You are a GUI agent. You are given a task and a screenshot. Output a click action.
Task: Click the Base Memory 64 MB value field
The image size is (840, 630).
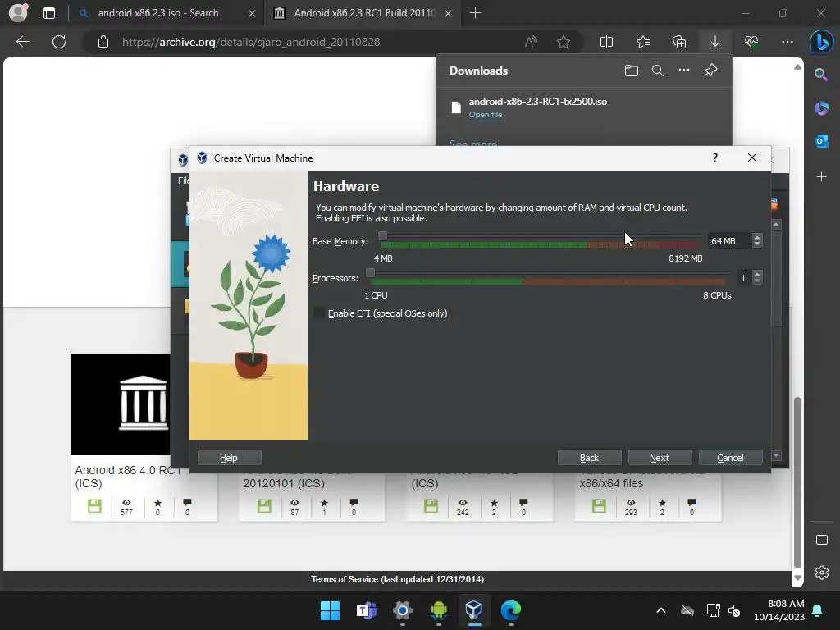coord(729,241)
